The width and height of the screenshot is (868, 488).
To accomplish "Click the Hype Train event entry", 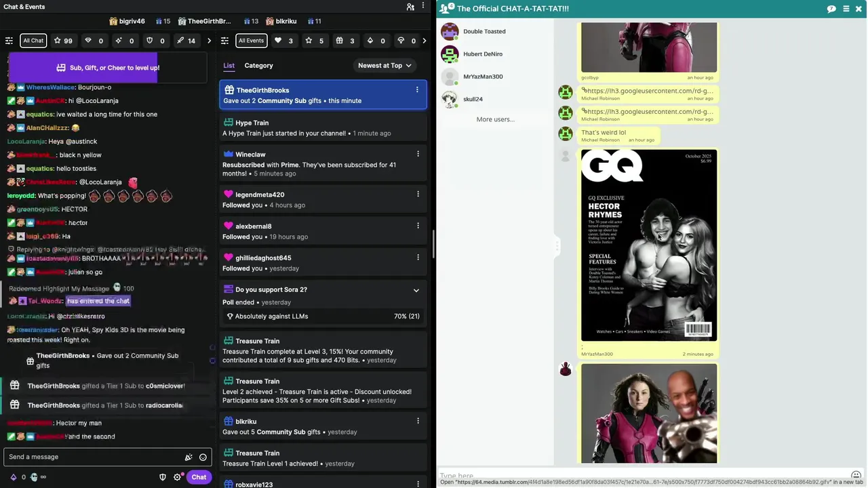I will click(x=323, y=127).
